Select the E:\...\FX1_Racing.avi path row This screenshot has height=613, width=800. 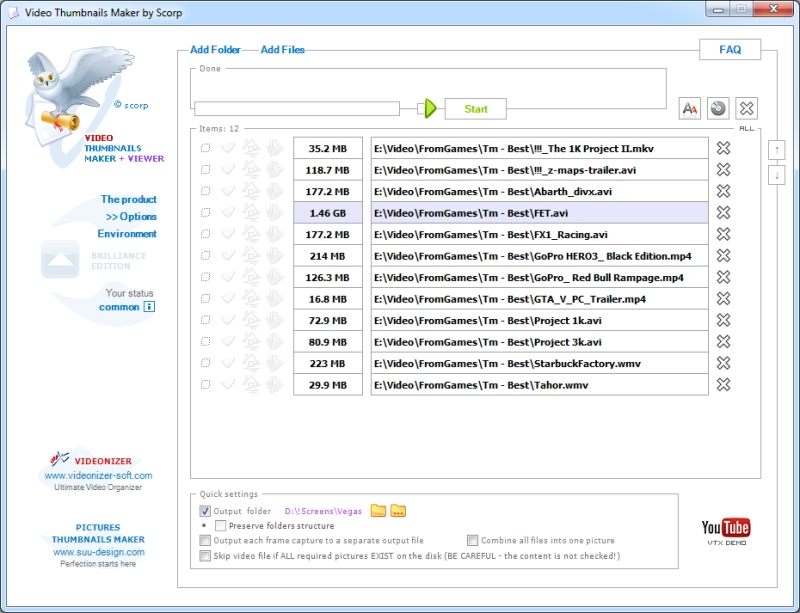tap(539, 234)
